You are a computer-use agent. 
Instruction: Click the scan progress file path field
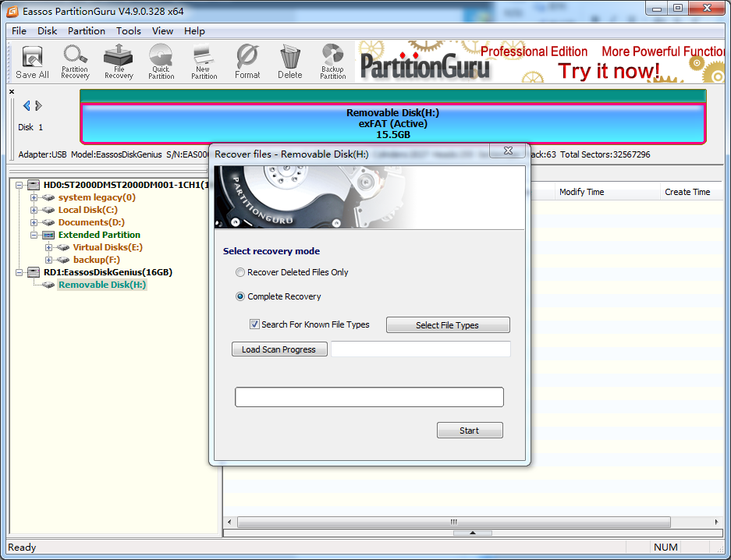click(x=421, y=349)
